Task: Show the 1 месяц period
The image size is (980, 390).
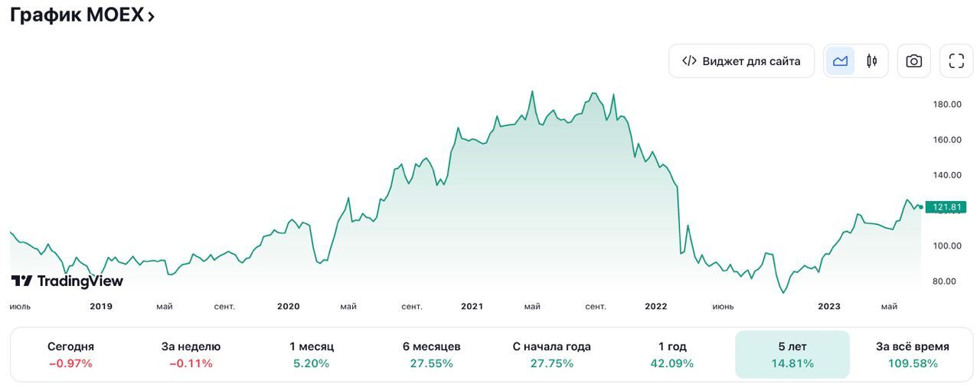Action: (x=312, y=355)
